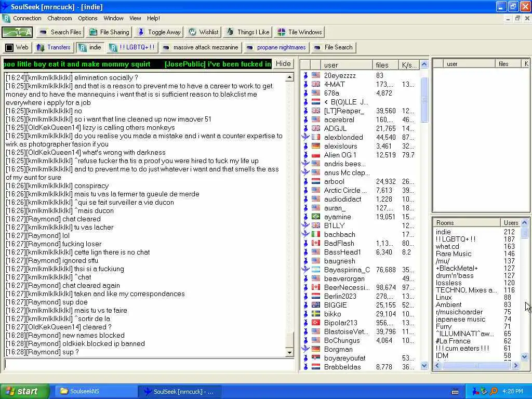Click the chat log scroll up arrow
This screenshot has width=532, height=399.
[x=289, y=77]
